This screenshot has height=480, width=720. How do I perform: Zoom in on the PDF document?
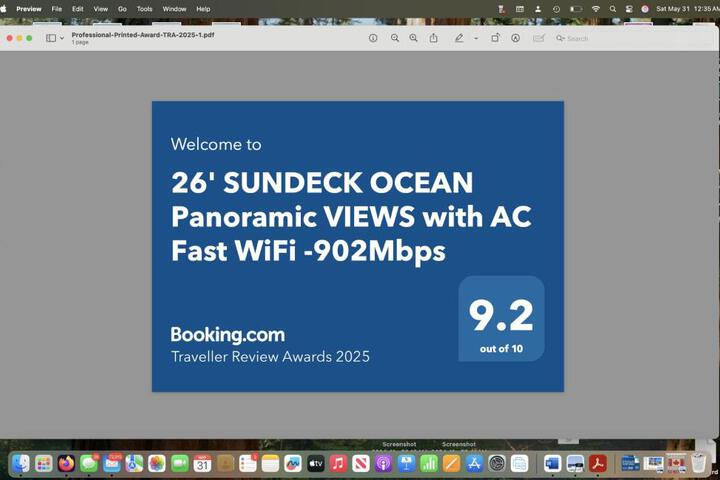click(x=413, y=38)
